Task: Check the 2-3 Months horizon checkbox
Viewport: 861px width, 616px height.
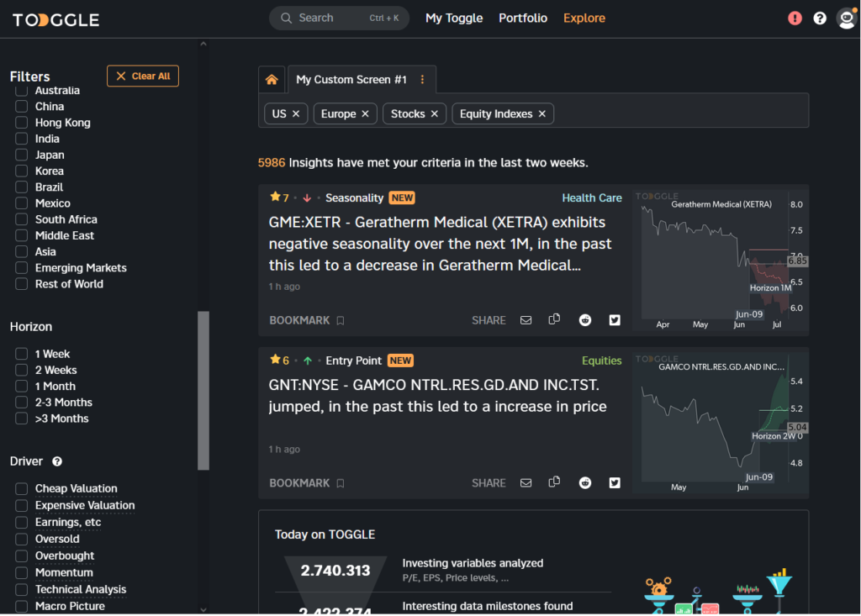Action: (x=21, y=403)
